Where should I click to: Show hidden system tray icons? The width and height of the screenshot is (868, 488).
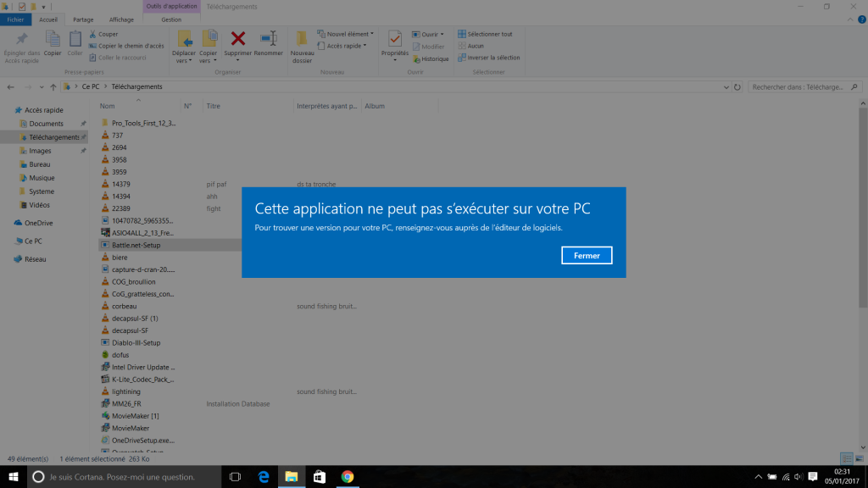click(x=759, y=476)
